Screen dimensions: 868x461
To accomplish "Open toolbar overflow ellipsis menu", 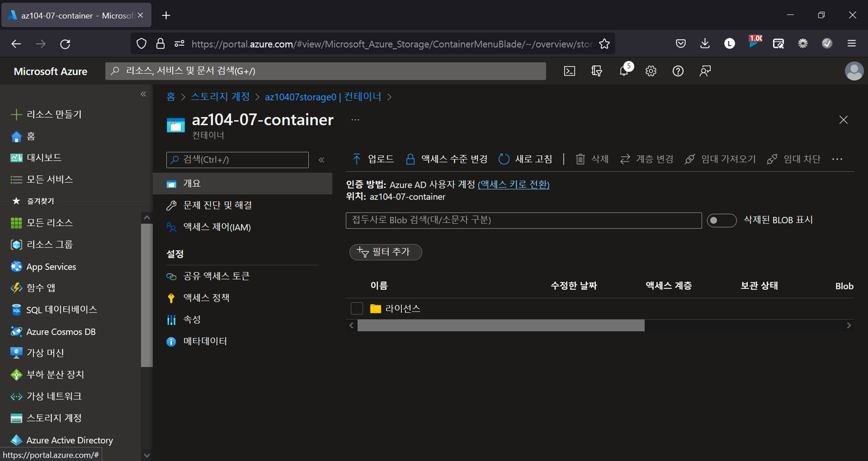I will coord(837,159).
